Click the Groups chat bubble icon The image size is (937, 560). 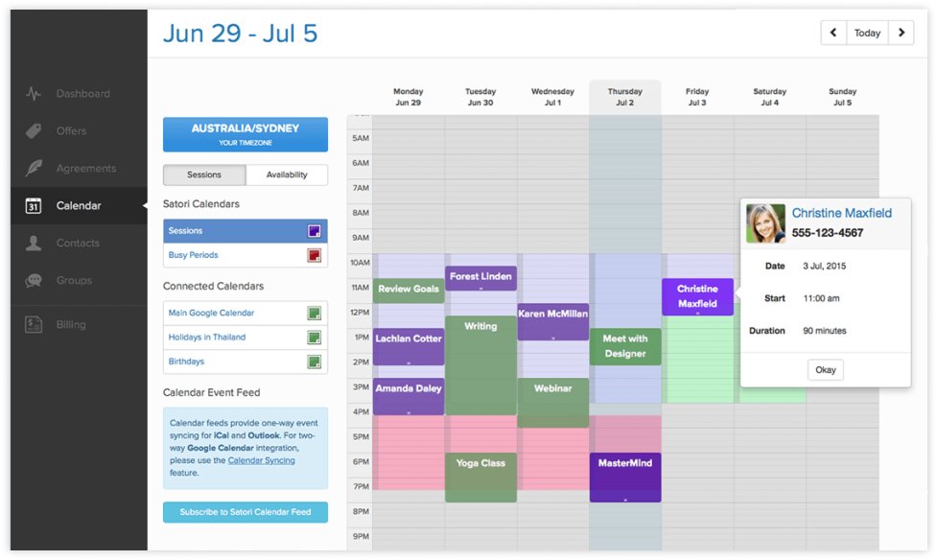coord(34,281)
